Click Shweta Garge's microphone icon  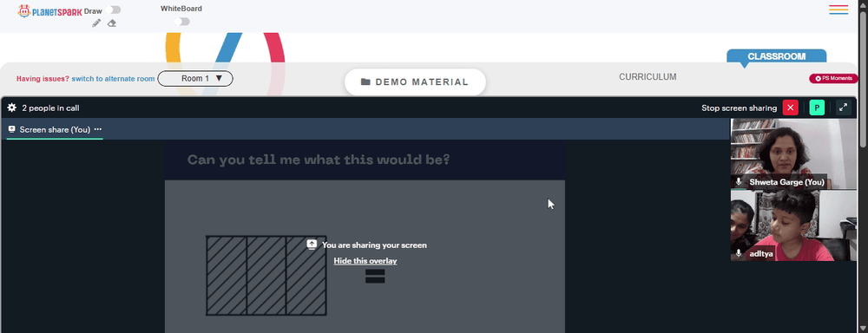coord(739,182)
